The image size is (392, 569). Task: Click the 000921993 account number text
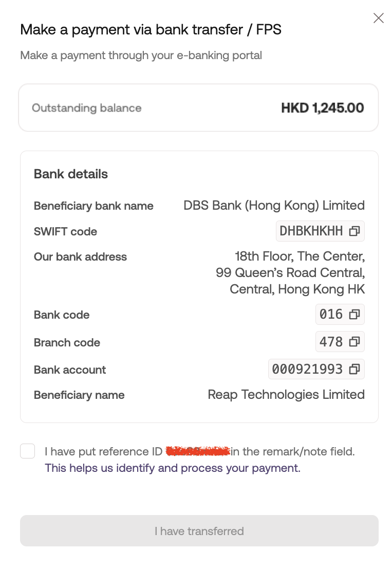click(x=307, y=369)
